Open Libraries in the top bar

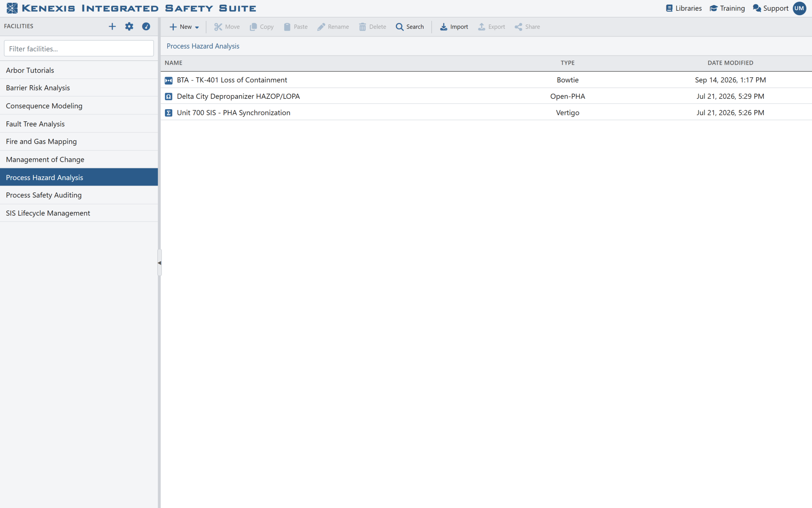tap(684, 8)
